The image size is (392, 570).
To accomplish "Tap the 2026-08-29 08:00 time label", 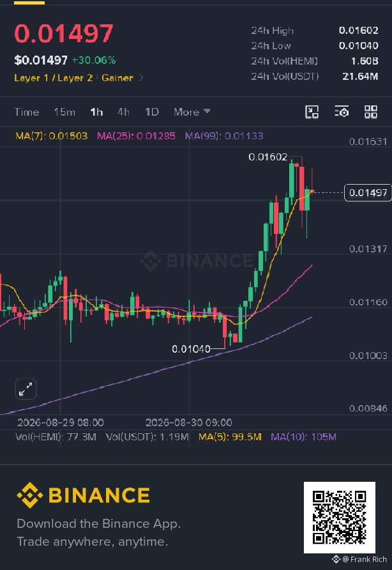I will click(x=60, y=422).
